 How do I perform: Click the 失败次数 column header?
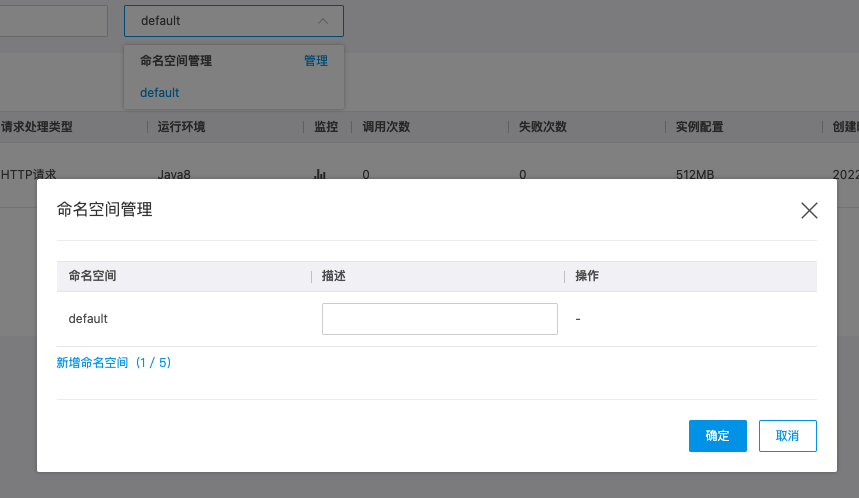(x=543, y=127)
